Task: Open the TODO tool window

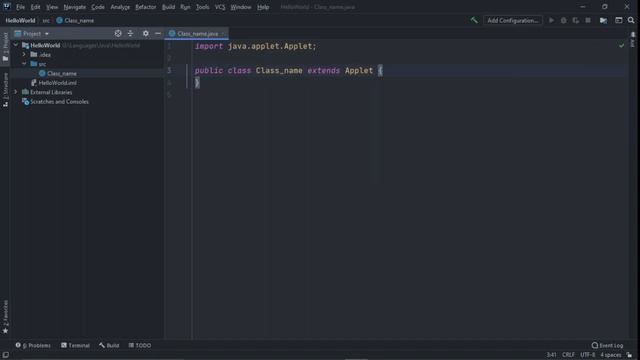Action: (140, 345)
